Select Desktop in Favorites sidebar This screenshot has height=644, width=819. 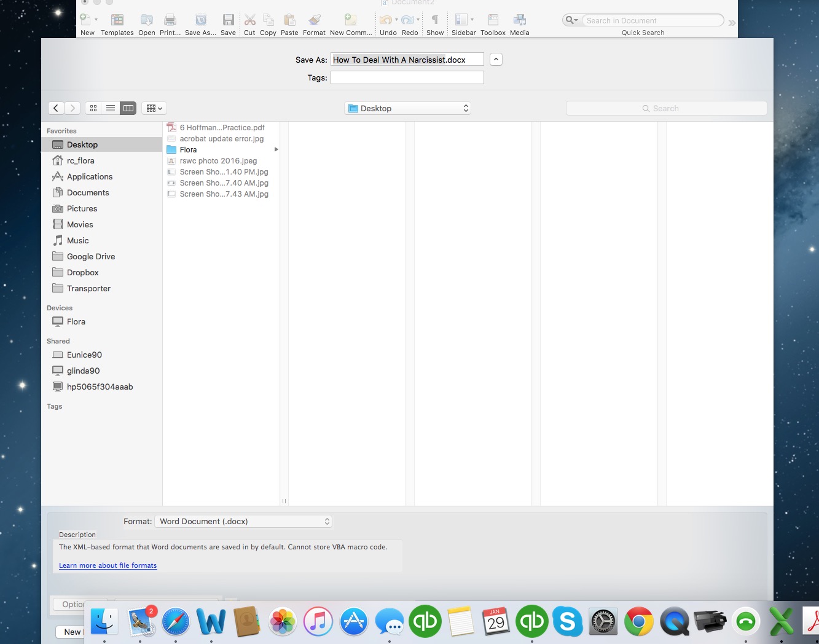pos(102,144)
